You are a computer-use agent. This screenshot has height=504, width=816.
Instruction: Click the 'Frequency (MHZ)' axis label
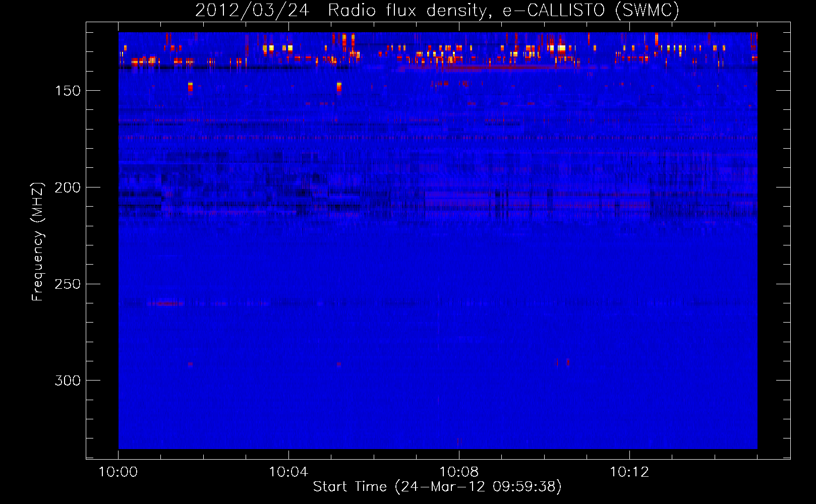tap(38, 241)
